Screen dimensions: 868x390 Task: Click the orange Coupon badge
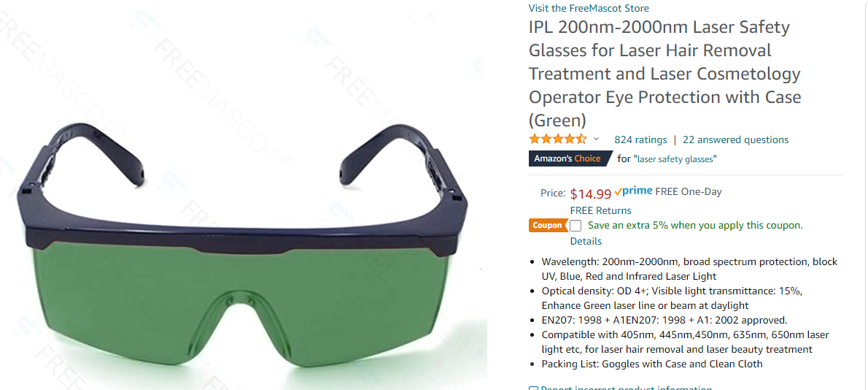click(547, 226)
